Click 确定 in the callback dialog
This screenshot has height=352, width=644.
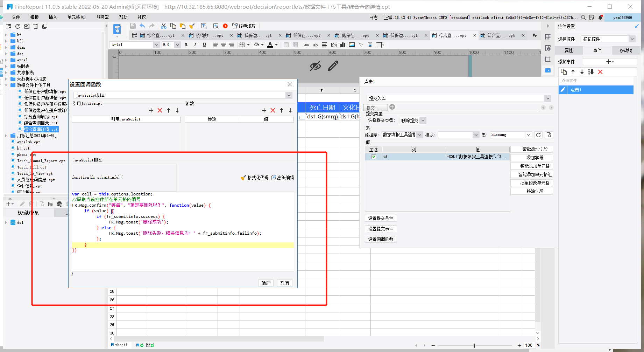pyautogui.click(x=266, y=283)
